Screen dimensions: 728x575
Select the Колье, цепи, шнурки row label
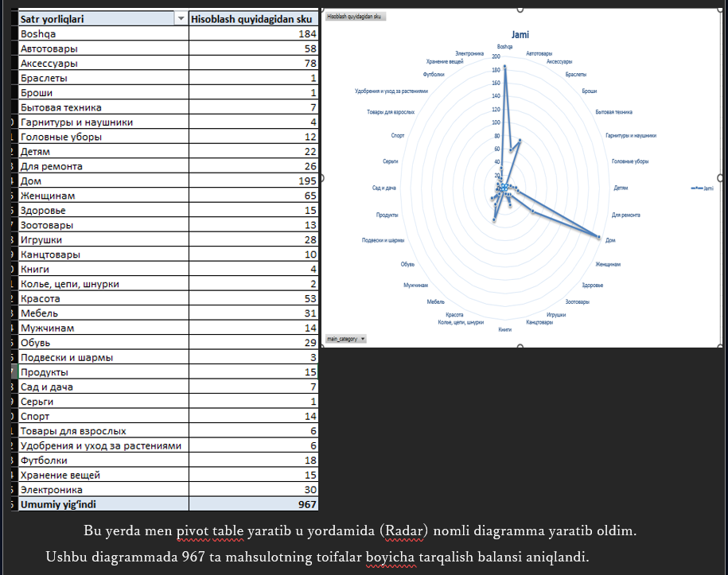103,284
